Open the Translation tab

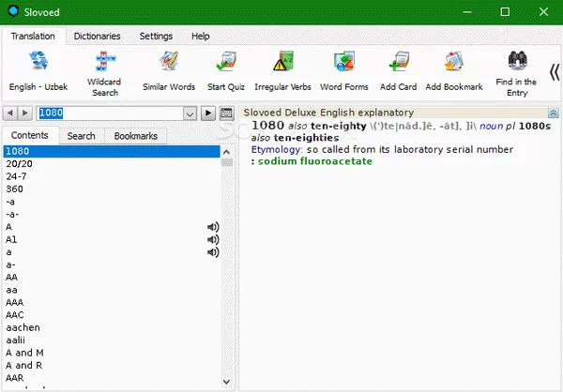[33, 37]
